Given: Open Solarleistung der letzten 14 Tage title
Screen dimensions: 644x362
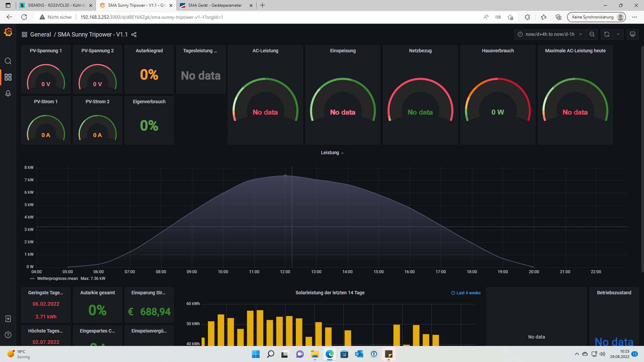Looking at the screenshot, I should tap(330, 293).
